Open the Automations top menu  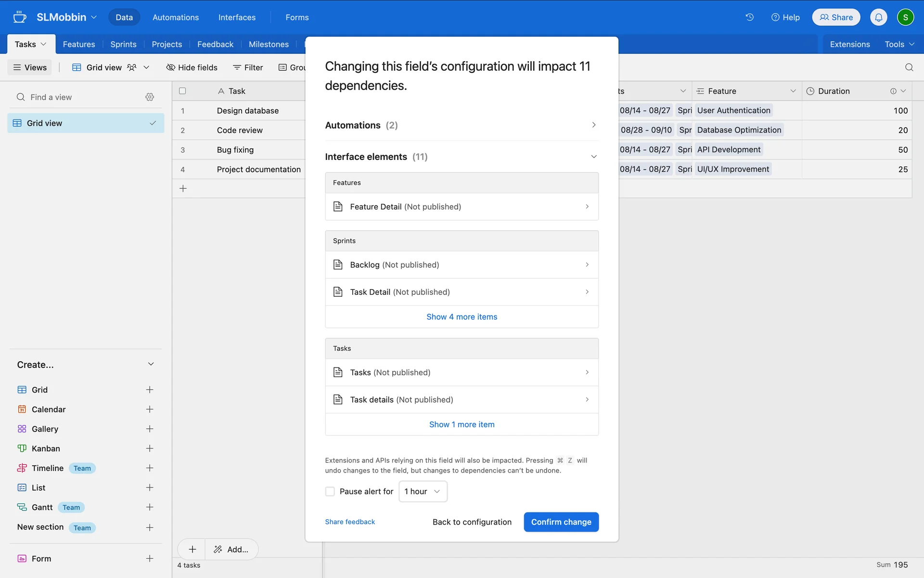point(175,17)
